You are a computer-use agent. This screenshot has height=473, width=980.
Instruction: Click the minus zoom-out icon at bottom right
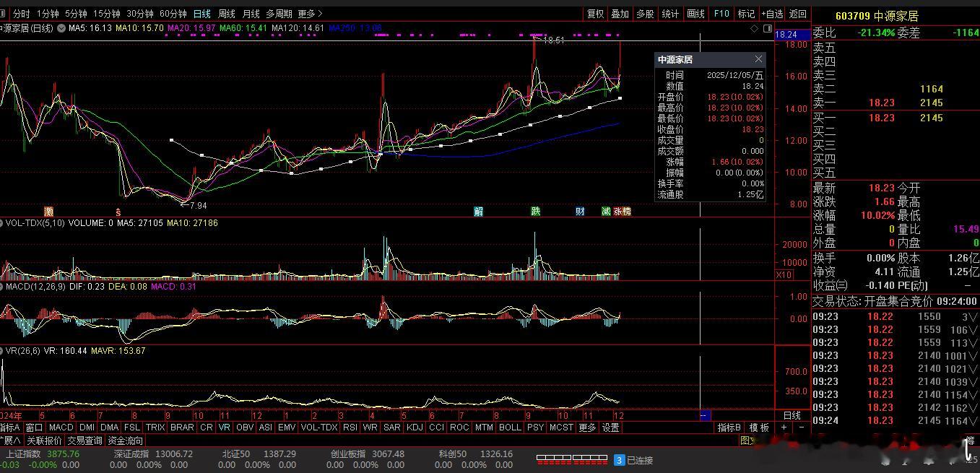(x=801, y=428)
